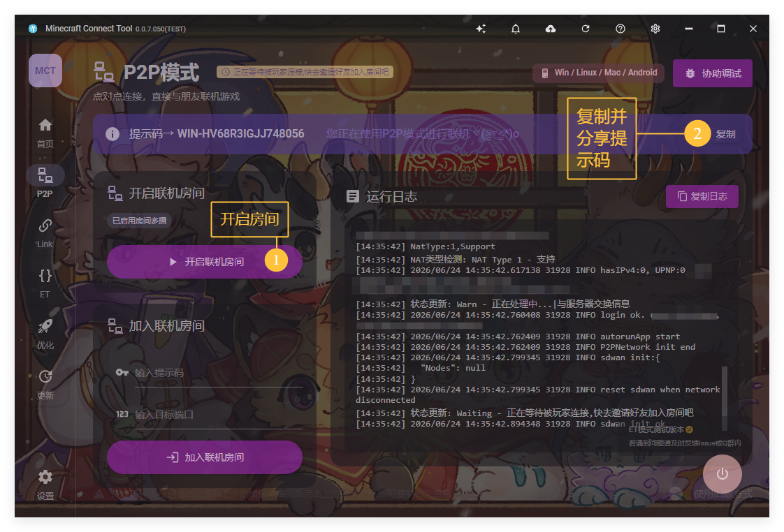The width and height of the screenshot is (784, 532).
Task: Click the 输入目标端口 port input field
Action: (x=210, y=415)
